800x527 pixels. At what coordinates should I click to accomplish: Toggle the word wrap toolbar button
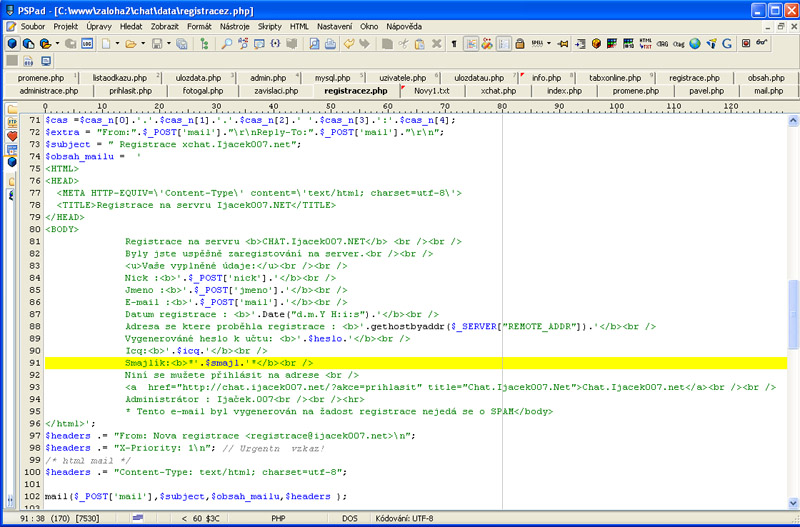[470, 44]
